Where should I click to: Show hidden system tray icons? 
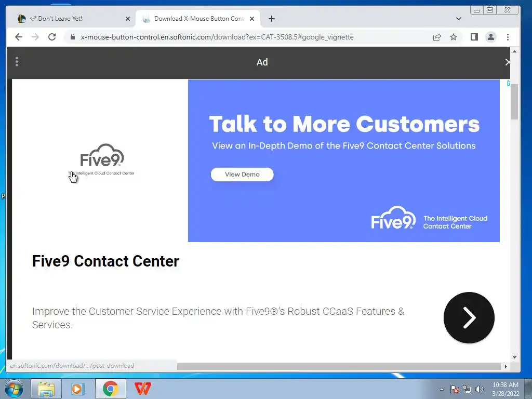(442, 390)
